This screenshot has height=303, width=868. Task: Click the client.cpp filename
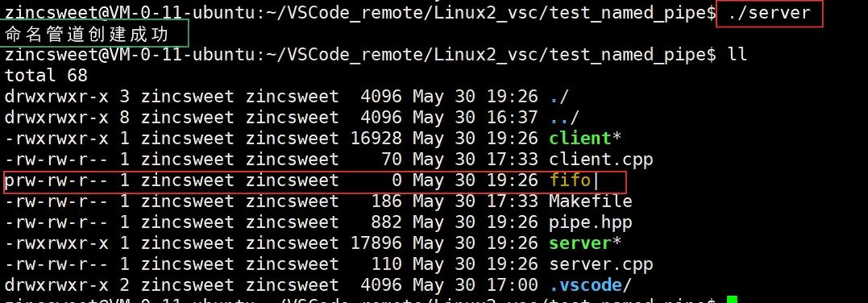click(x=600, y=160)
